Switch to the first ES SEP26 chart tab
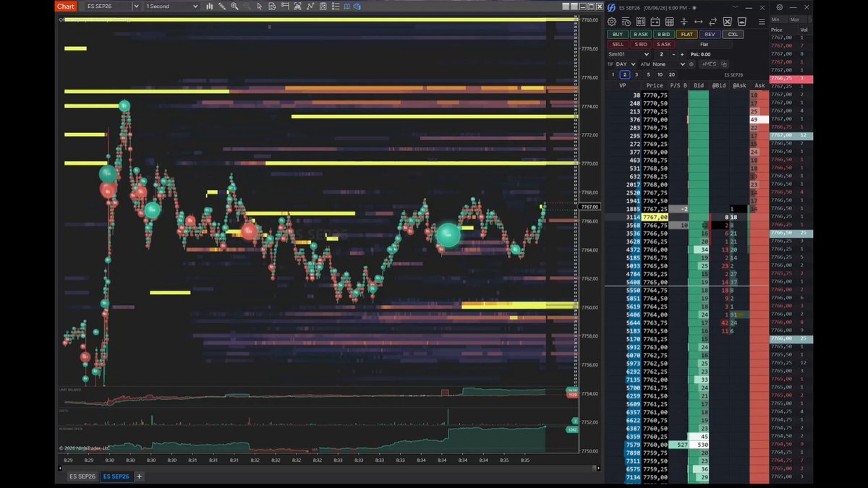The width and height of the screenshot is (868, 488). pos(82,476)
